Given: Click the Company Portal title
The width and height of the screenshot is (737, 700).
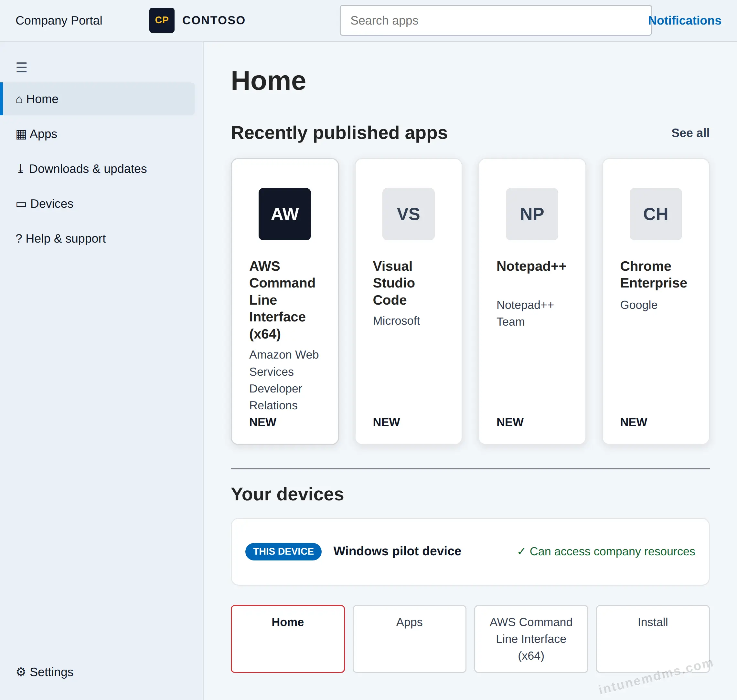Looking at the screenshot, I should pos(59,21).
